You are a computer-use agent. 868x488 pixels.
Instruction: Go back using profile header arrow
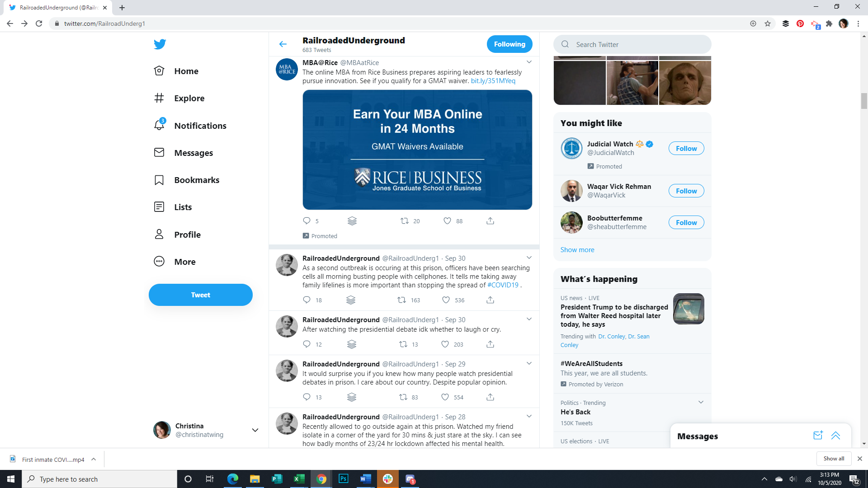click(x=283, y=44)
